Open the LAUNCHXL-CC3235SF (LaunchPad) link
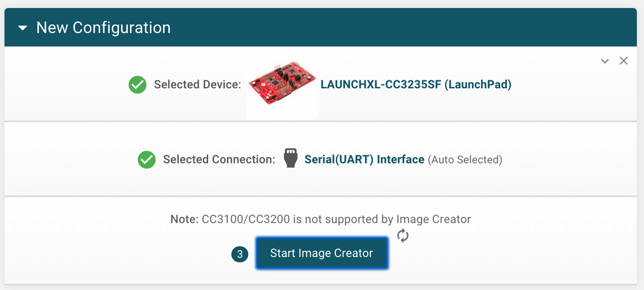 click(x=416, y=84)
